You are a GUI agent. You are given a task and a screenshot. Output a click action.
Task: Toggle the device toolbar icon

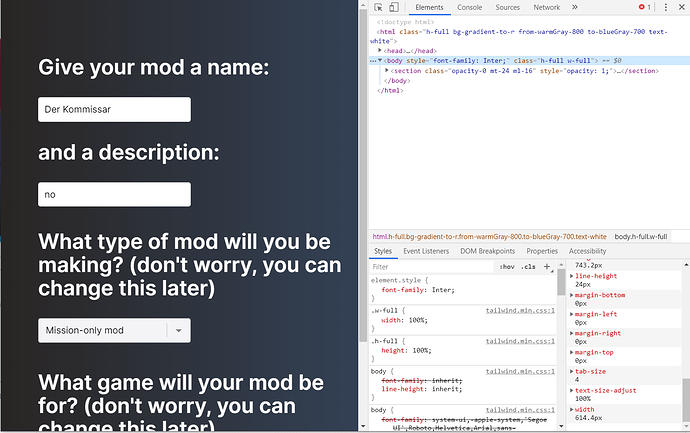coord(394,7)
